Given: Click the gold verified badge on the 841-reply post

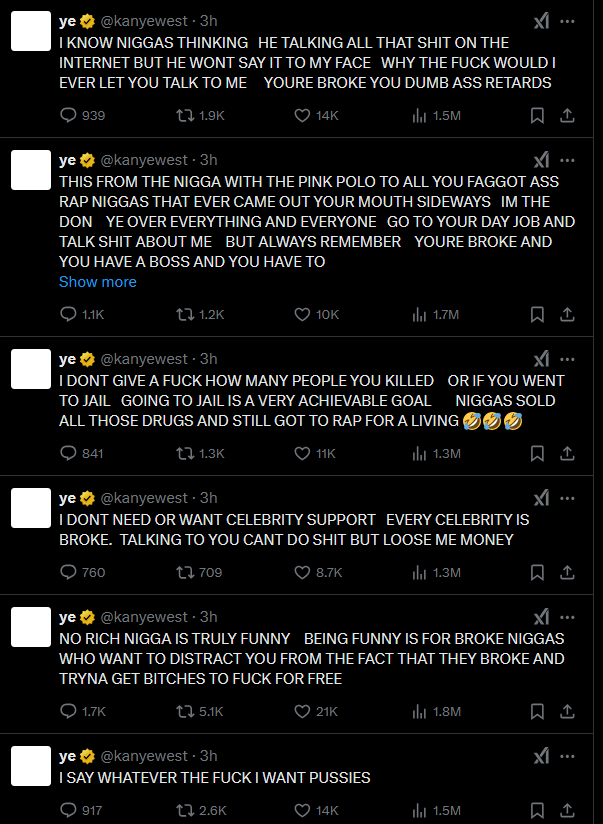Looking at the screenshot, I should [87, 359].
